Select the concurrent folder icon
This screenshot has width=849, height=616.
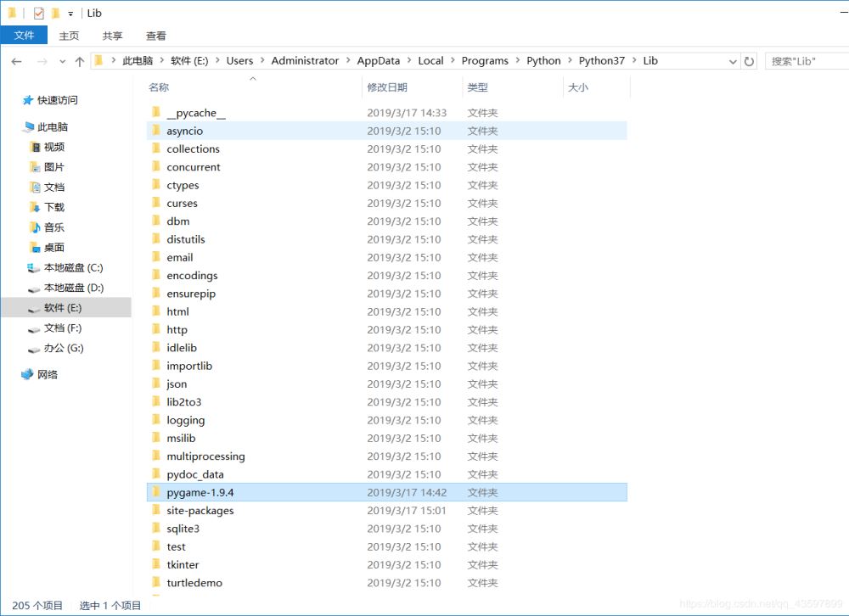pyautogui.click(x=156, y=166)
